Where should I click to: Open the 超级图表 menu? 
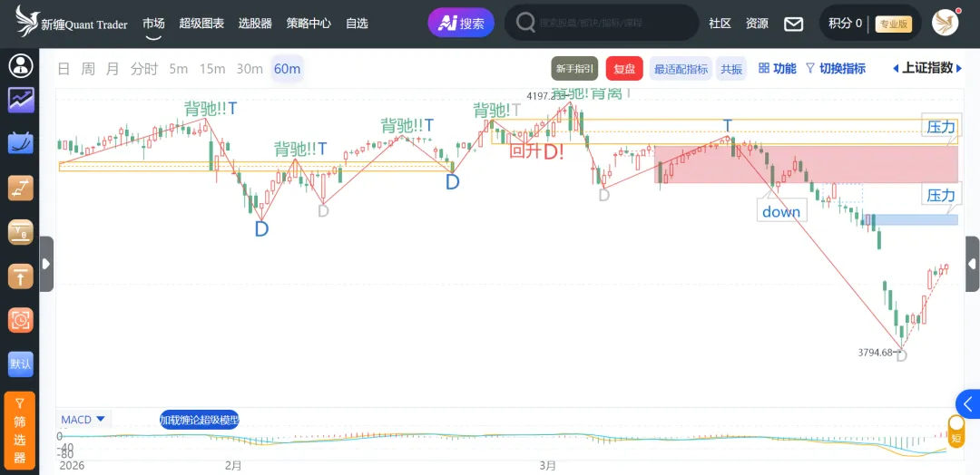pyautogui.click(x=201, y=24)
